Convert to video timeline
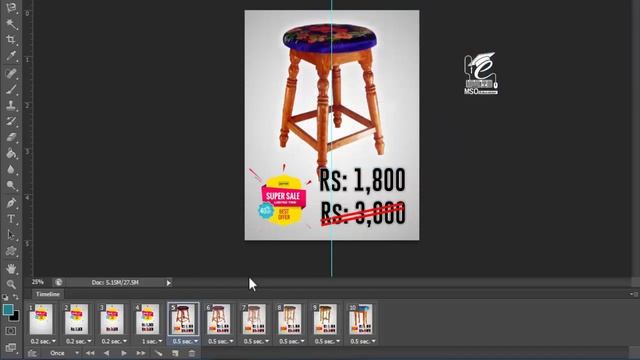The width and height of the screenshot is (640, 360). (33, 353)
